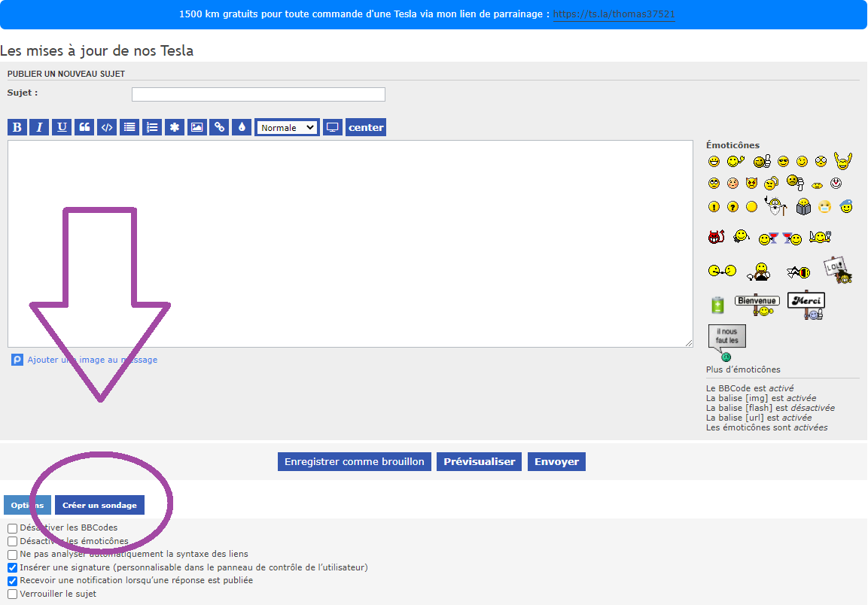This screenshot has width=868, height=605.
Task: Insert a code block with the </> icon
Action: point(107,127)
